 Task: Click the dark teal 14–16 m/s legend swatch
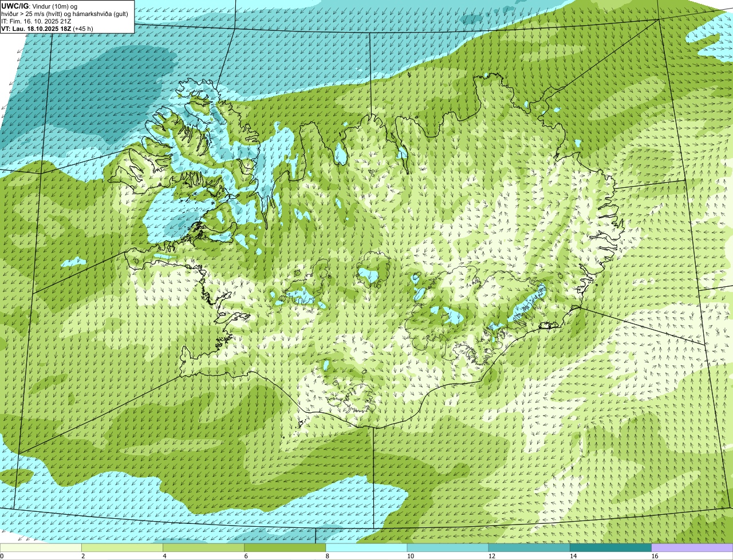point(610,547)
